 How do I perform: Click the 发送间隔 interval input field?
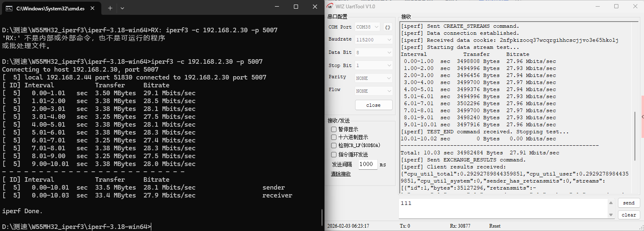click(x=367, y=164)
